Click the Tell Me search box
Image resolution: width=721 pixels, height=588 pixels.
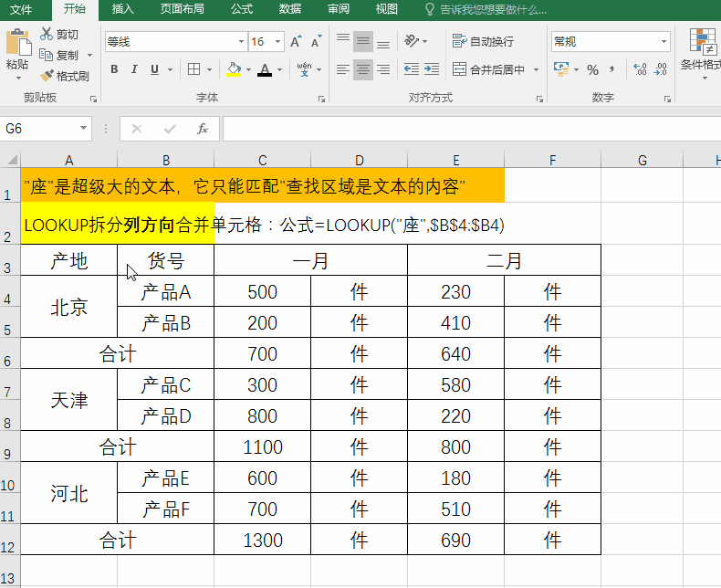486,10
